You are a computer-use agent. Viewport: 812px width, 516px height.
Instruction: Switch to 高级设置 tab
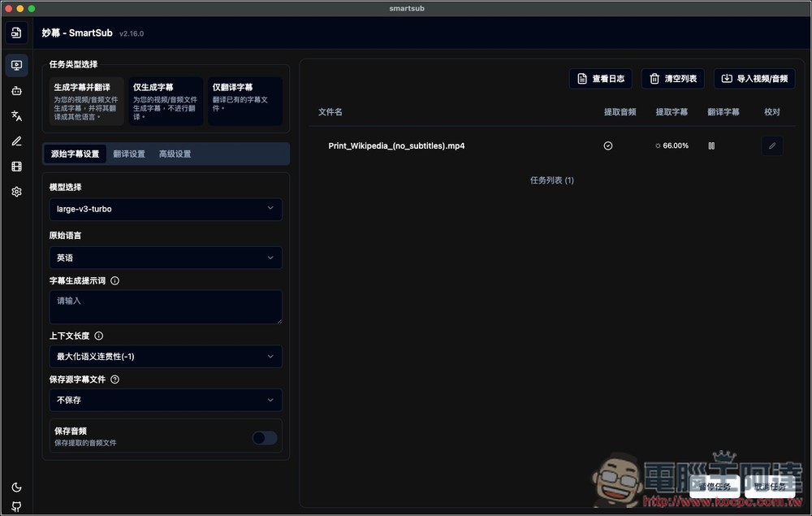click(175, 154)
